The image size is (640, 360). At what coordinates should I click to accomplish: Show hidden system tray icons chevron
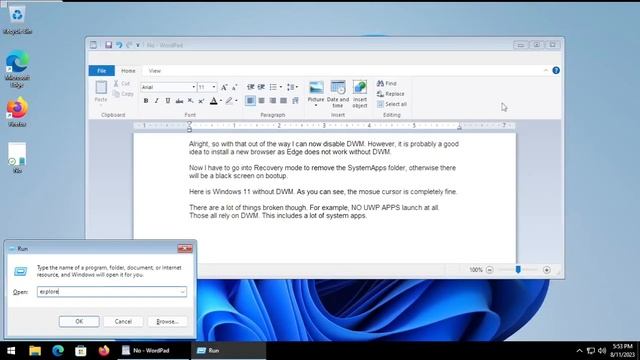pyautogui.click(x=579, y=351)
